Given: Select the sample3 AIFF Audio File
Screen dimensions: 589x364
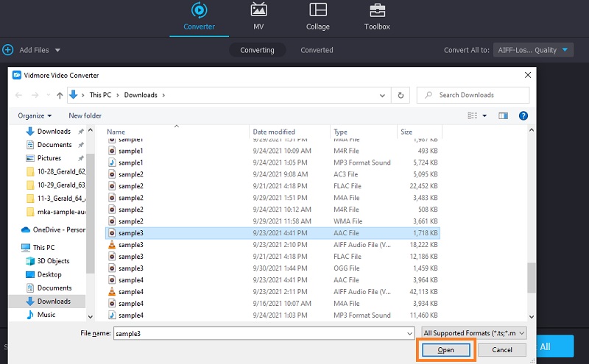Looking at the screenshot, I should (x=130, y=245).
